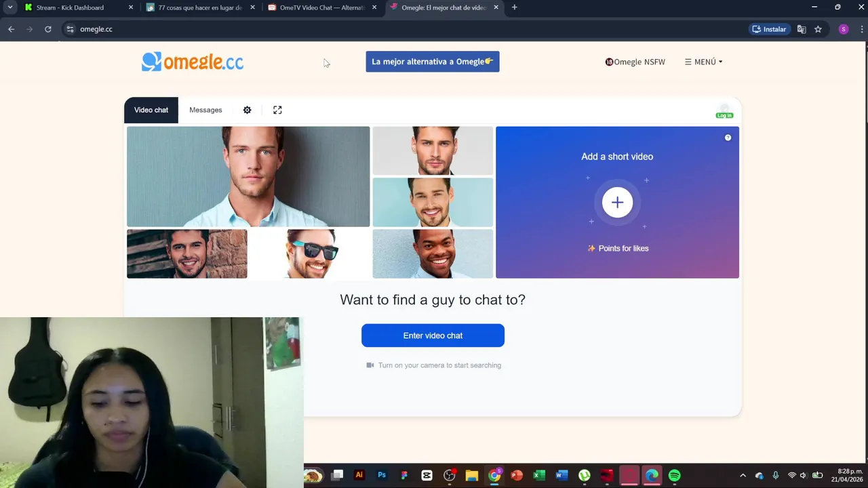Click the volume icon in system tray
The width and height of the screenshot is (868, 488).
click(x=804, y=475)
